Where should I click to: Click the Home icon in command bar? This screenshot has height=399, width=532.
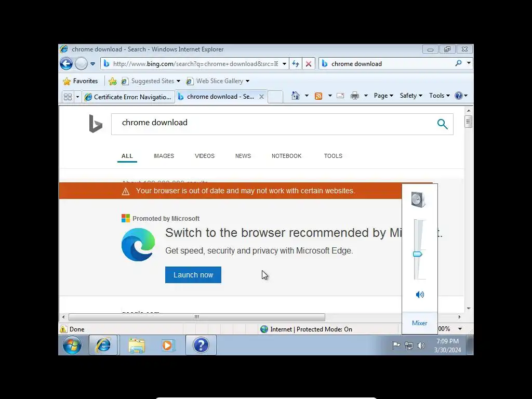click(x=296, y=96)
